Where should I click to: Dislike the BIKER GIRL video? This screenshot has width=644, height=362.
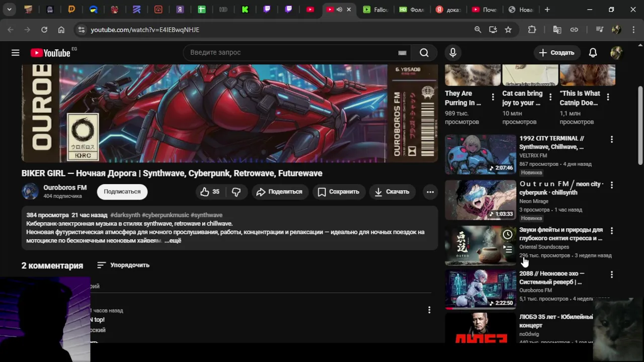pos(236,192)
